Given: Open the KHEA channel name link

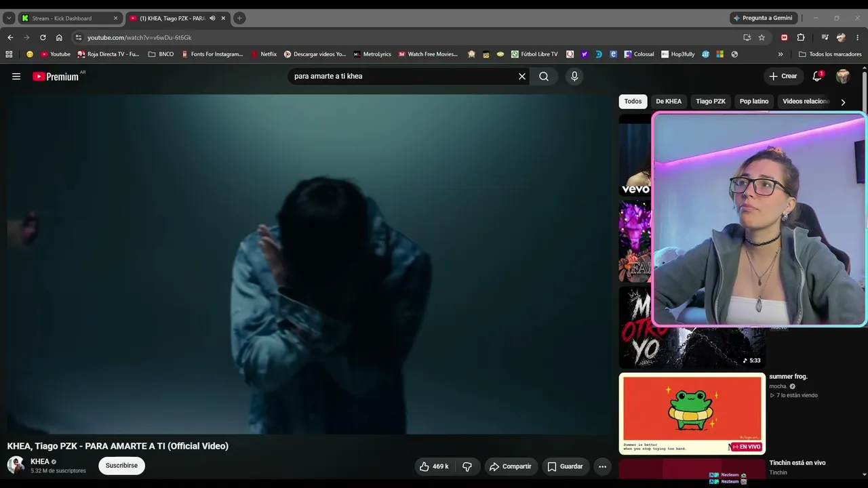Looking at the screenshot, I should tap(40, 462).
